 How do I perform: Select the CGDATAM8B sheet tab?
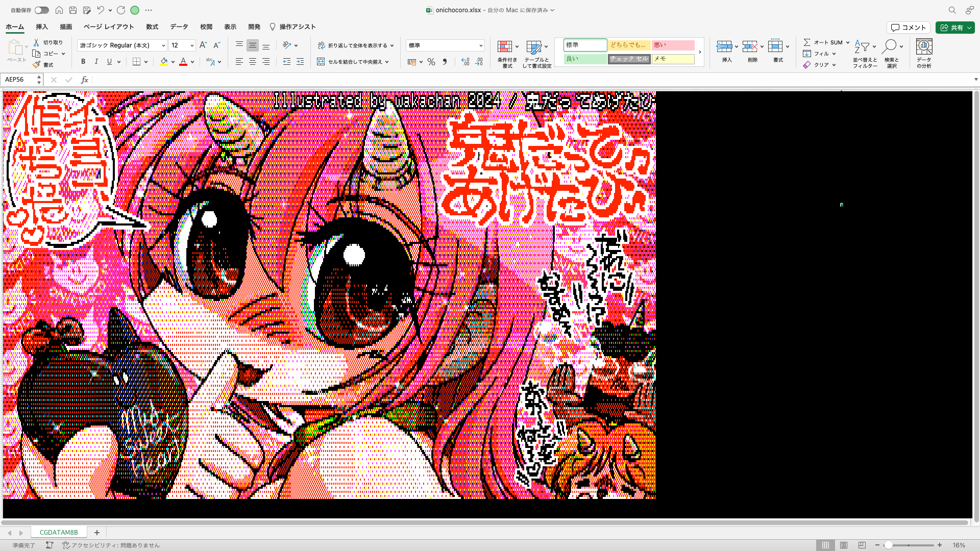click(59, 532)
